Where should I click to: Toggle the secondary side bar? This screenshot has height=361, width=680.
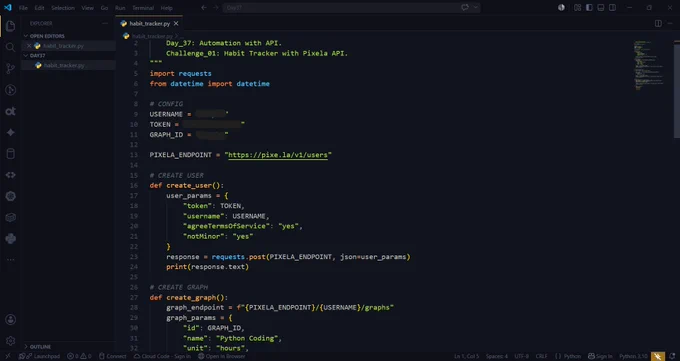[x=612, y=7]
